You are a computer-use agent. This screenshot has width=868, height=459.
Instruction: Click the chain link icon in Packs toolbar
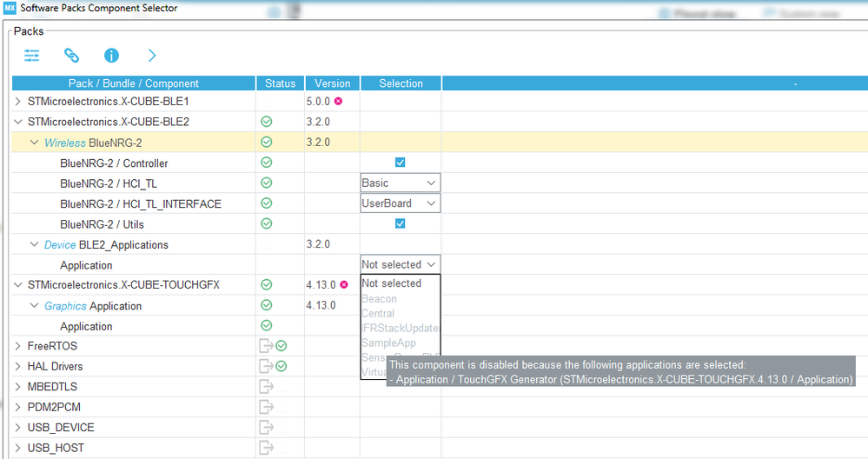point(71,56)
